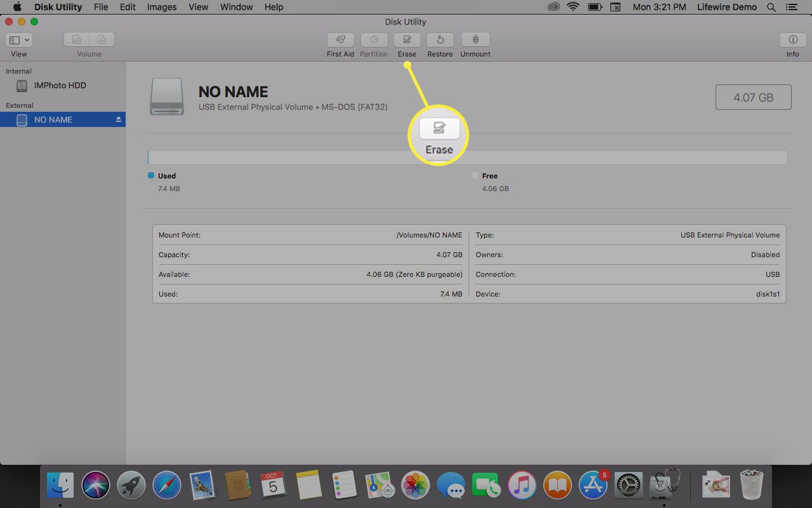Unmount the volume via toolbar button

pos(475,39)
